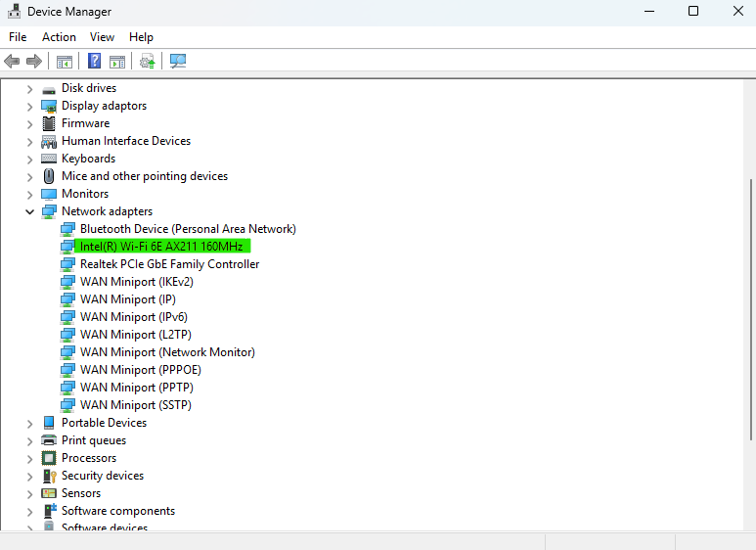Screen dimensions: 756x550
Task: Click the Sensors category icon
Action: point(49,493)
